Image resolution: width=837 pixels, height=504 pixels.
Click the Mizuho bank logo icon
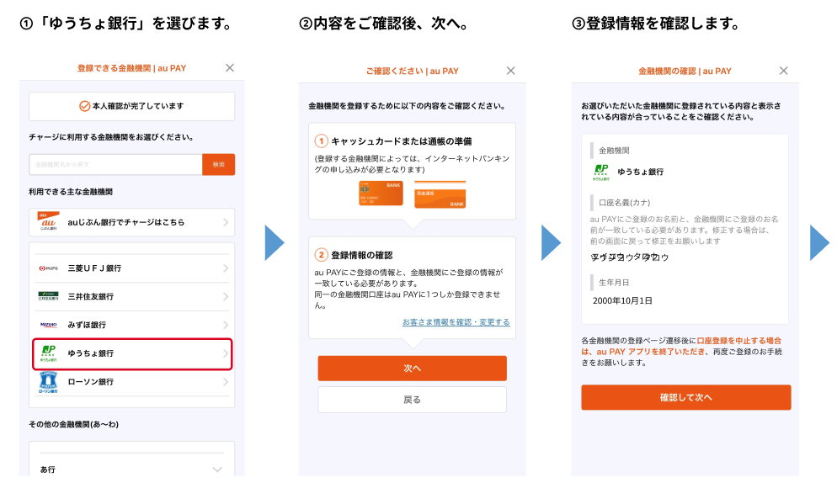(x=48, y=325)
